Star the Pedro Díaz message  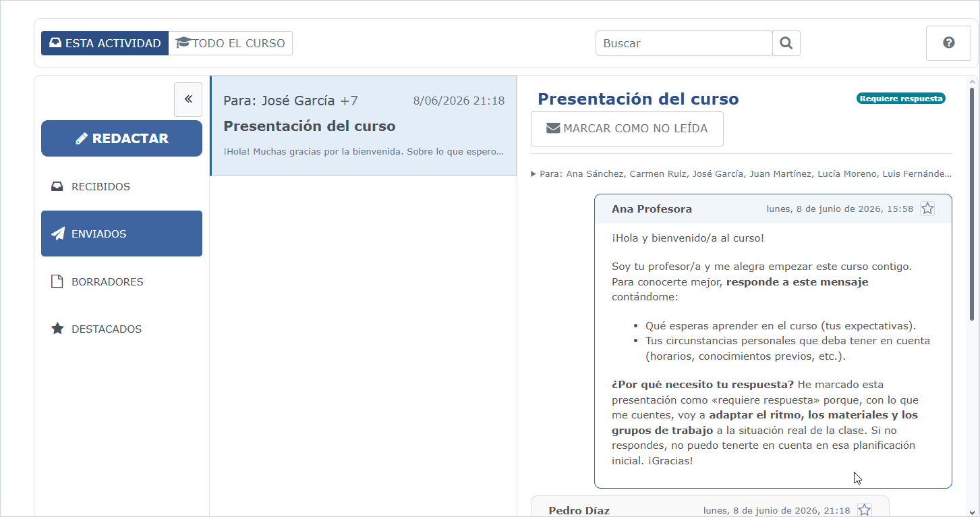tap(865, 510)
